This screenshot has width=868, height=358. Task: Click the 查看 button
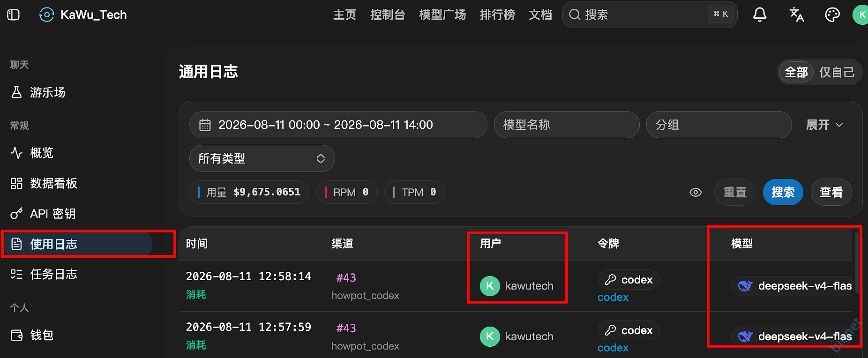pyautogui.click(x=831, y=192)
